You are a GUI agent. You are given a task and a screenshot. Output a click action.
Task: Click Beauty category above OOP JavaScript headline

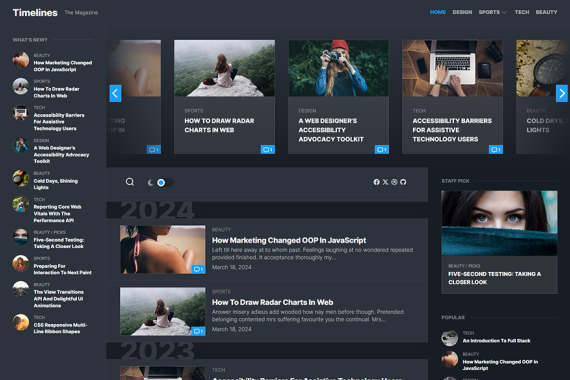pos(221,229)
